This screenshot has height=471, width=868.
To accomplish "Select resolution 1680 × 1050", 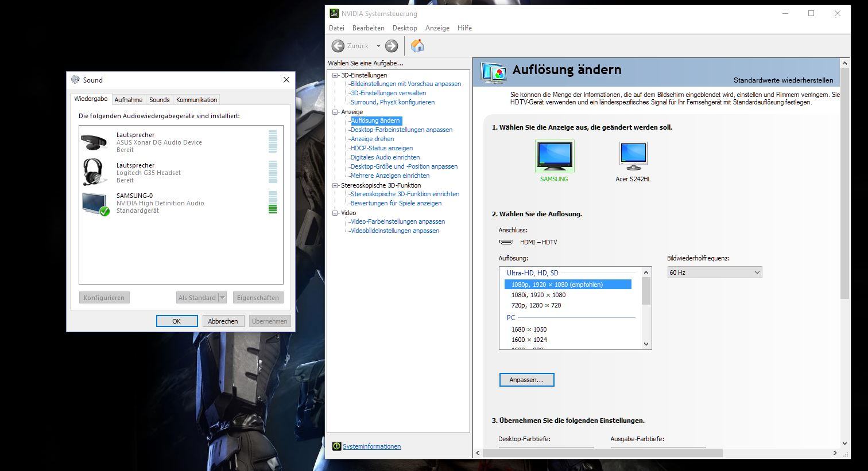I will 529,329.
